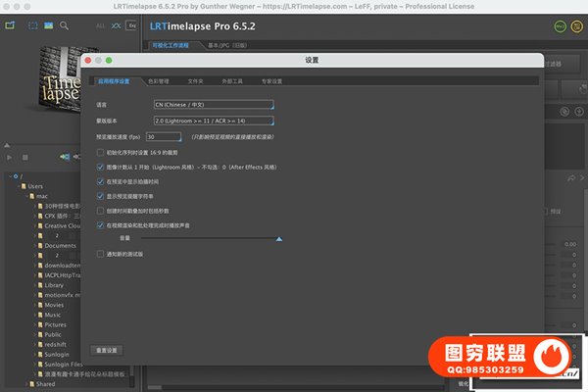The image size is (588, 392).
Task: Switch to the 外部工具 tab
Action: 235,81
